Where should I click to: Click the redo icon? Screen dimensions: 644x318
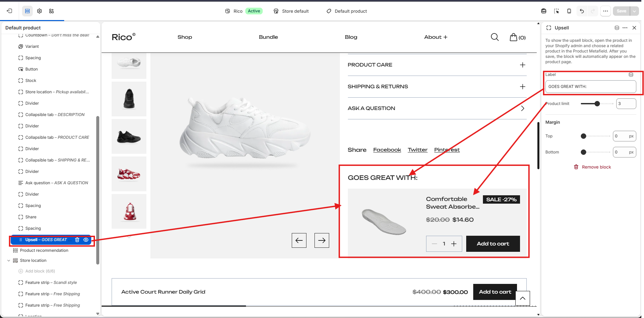[593, 11]
